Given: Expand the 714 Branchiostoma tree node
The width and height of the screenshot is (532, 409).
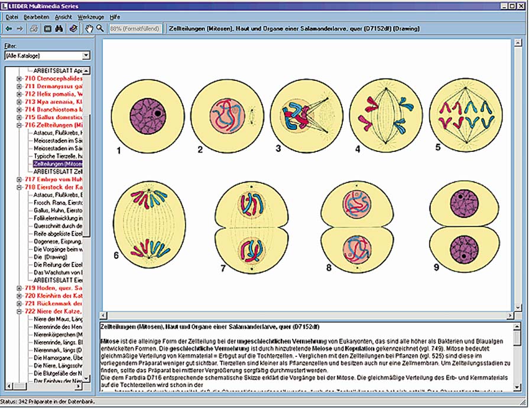Looking at the screenshot, I should tap(19, 109).
